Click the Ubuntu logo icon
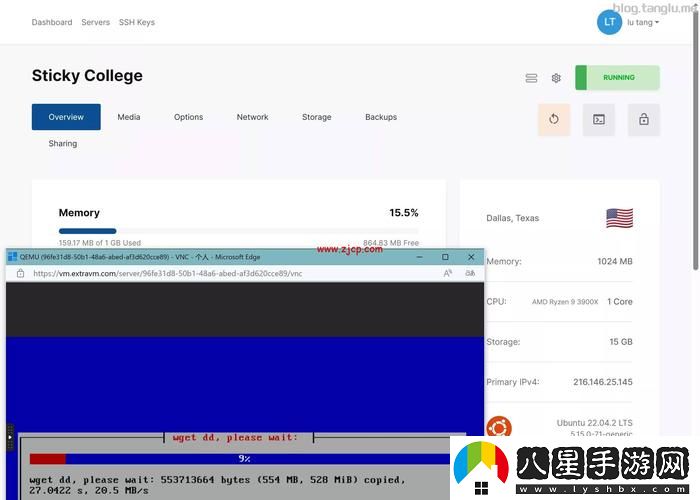The height and width of the screenshot is (500, 700). click(x=499, y=427)
